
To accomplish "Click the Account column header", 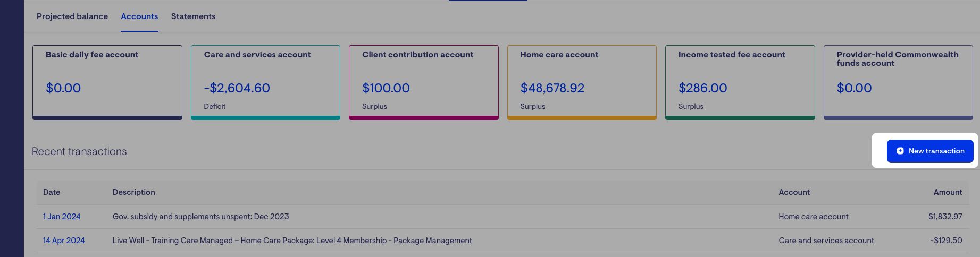I will pos(794,192).
